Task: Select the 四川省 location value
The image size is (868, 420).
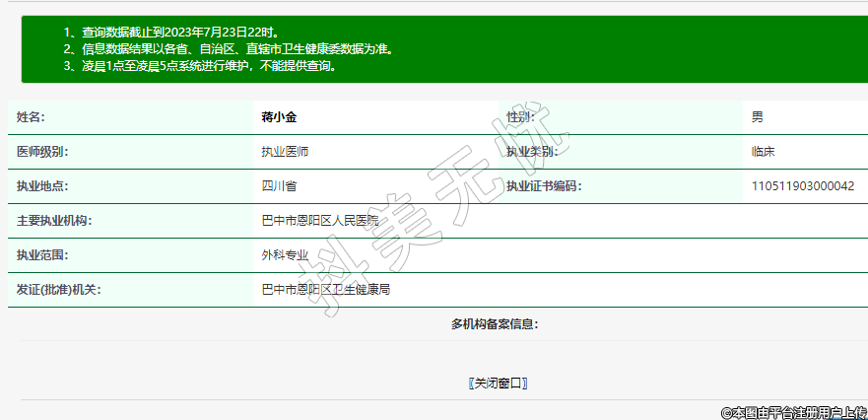Action: [x=279, y=186]
